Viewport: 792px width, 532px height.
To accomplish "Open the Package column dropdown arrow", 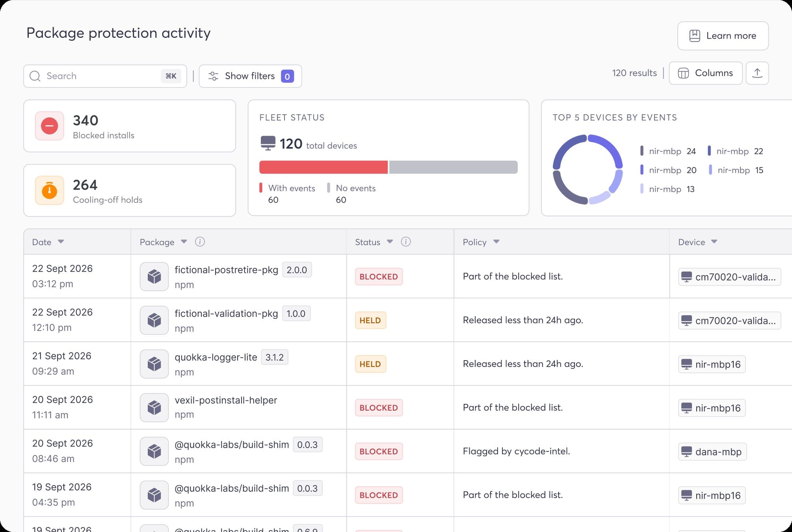I will (x=184, y=242).
